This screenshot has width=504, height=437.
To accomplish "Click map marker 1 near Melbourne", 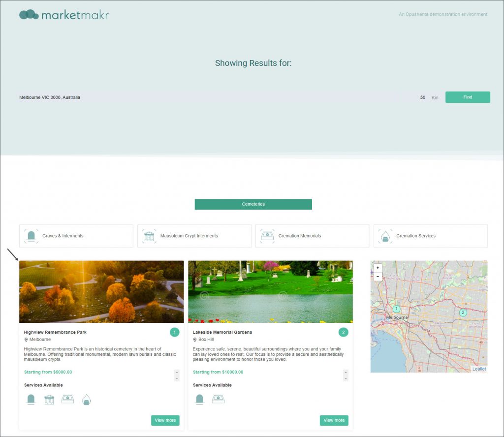I will pyautogui.click(x=396, y=309).
